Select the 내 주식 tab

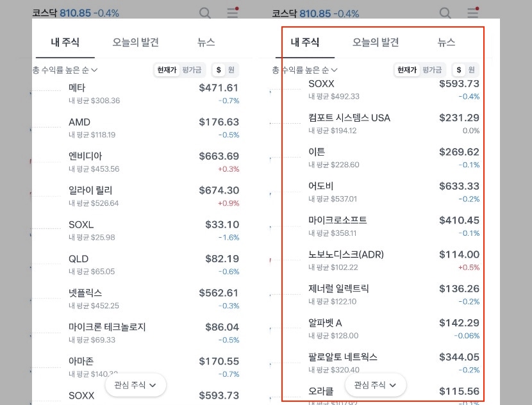pos(305,42)
